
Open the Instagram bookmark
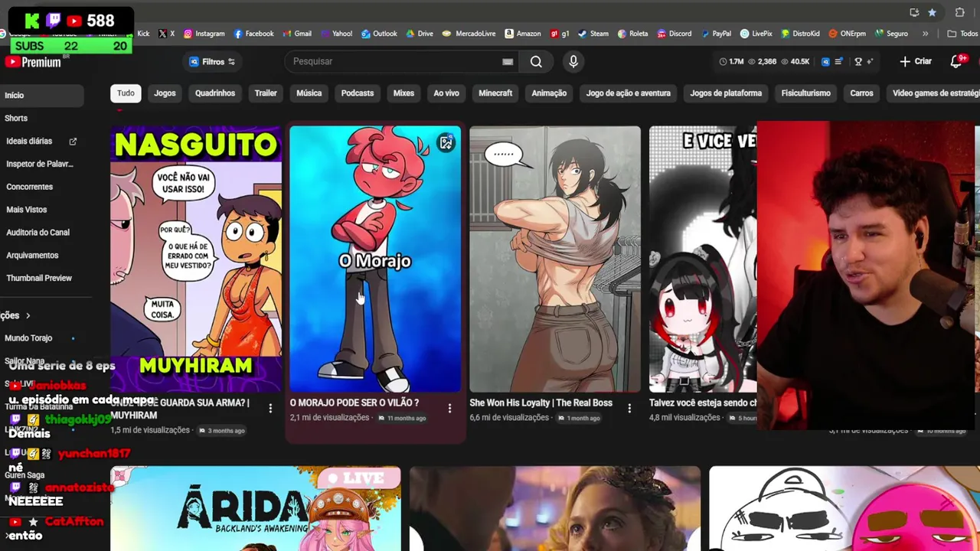tap(204, 34)
